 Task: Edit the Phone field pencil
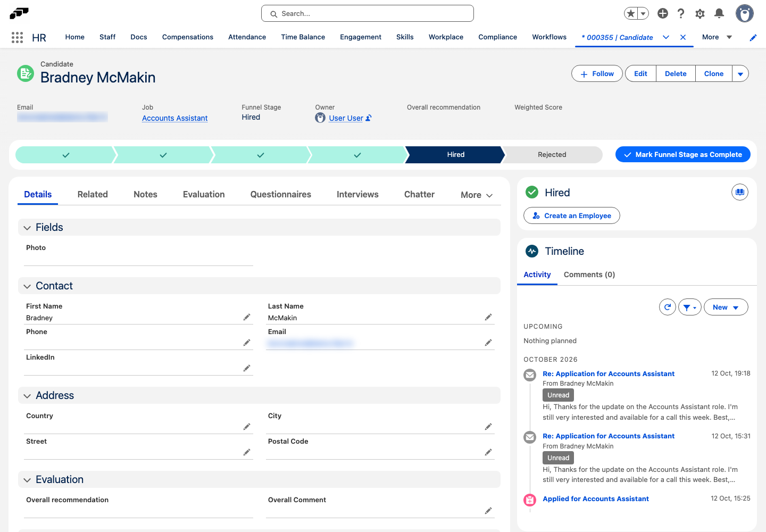pyautogui.click(x=247, y=343)
